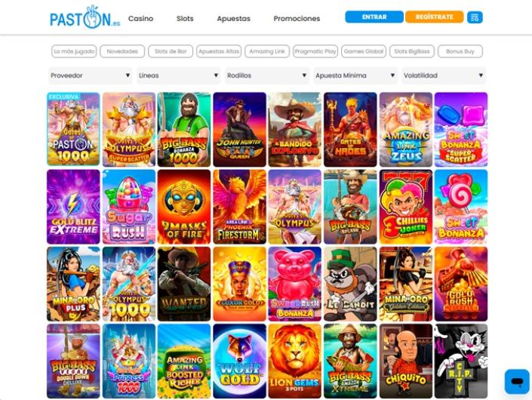Open the Lineas filter dropdown
Image resolution: width=532 pixels, height=400 pixels.
point(178,75)
